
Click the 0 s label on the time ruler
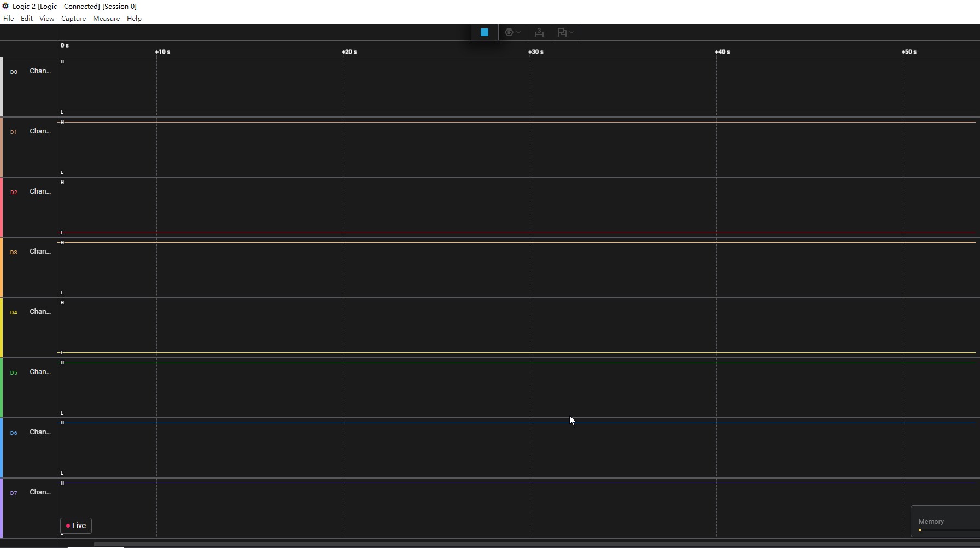65,45
